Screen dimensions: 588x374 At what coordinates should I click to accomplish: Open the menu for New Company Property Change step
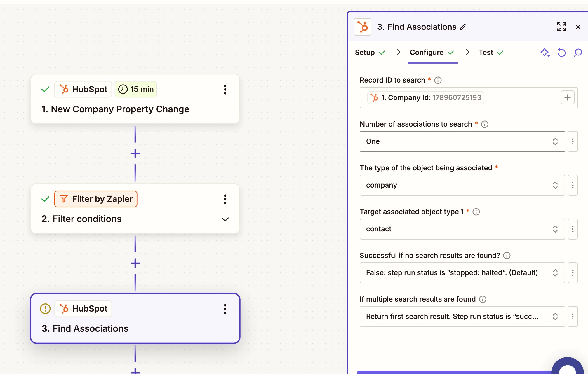[225, 90]
